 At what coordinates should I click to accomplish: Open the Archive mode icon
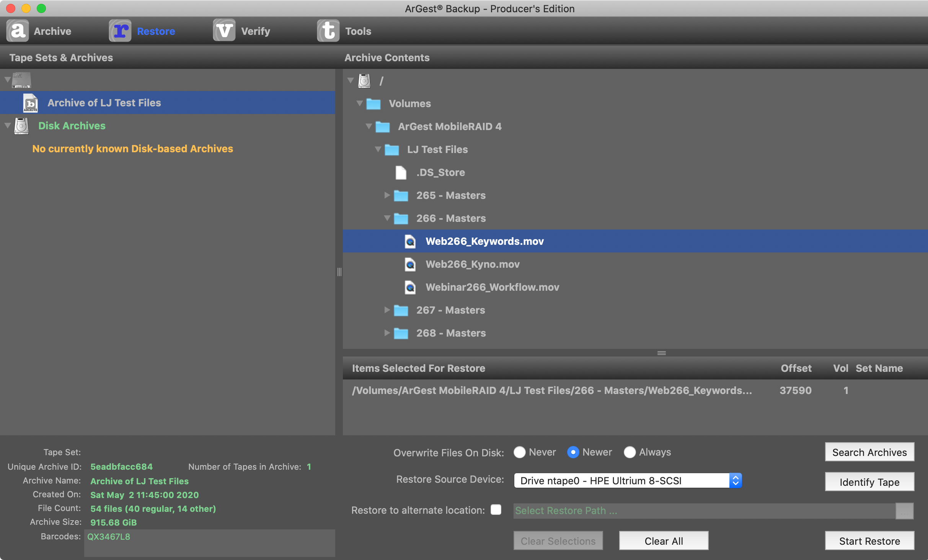18,31
